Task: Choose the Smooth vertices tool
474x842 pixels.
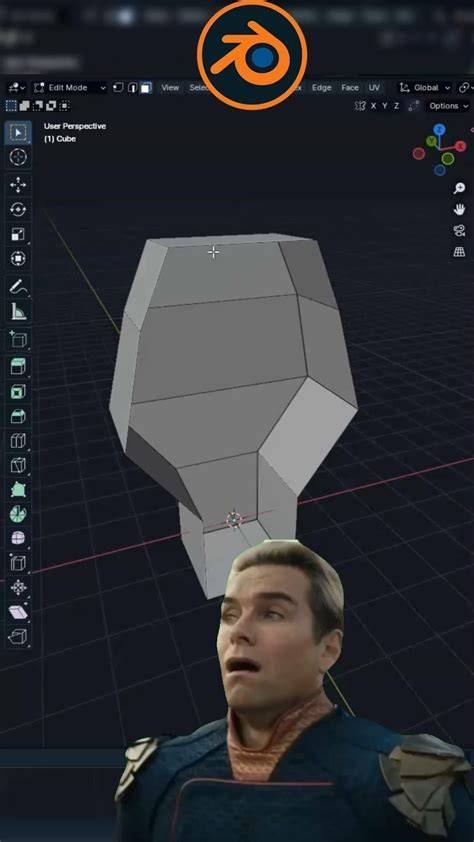Action: [x=18, y=538]
